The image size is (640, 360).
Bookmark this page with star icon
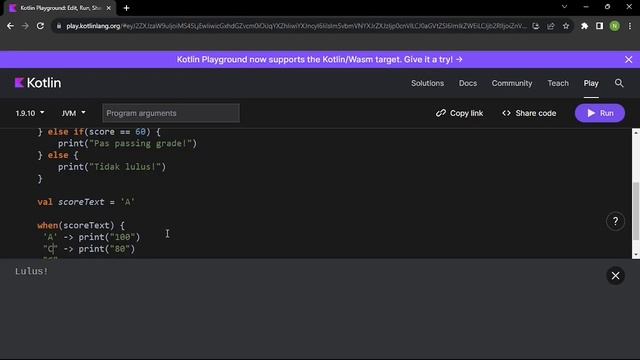point(566,26)
